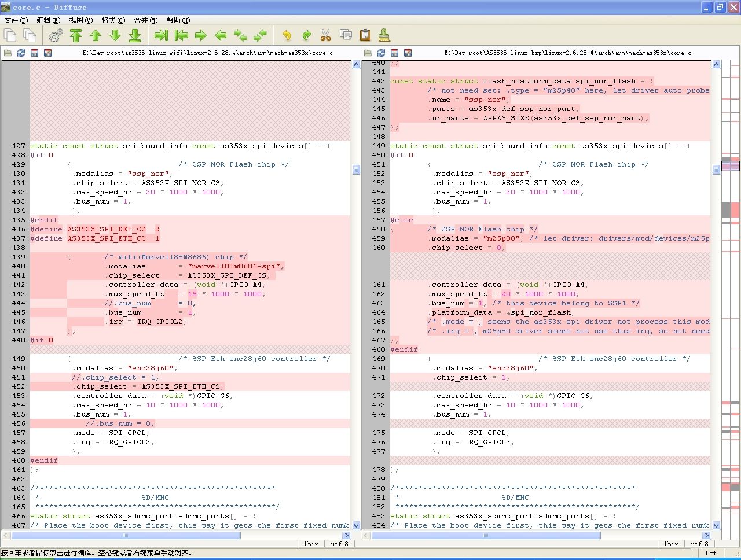Image resolution: width=741 pixels, height=560 pixels.
Task: Go to the next difference
Action: [115, 36]
